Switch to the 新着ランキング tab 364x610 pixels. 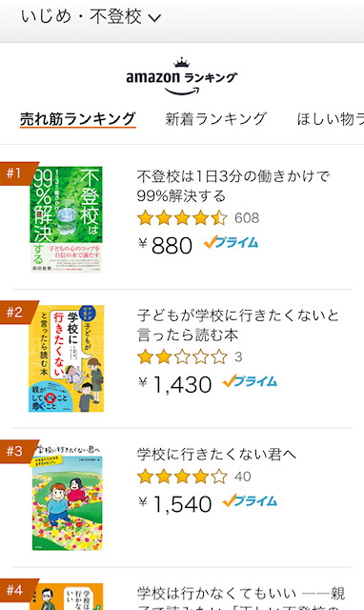pyautogui.click(x=216, y=118)
